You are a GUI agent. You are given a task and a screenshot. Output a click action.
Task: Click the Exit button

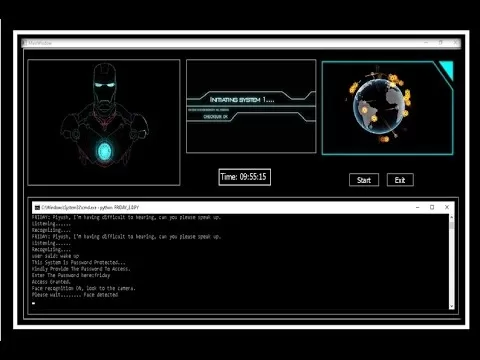[400, 180]
